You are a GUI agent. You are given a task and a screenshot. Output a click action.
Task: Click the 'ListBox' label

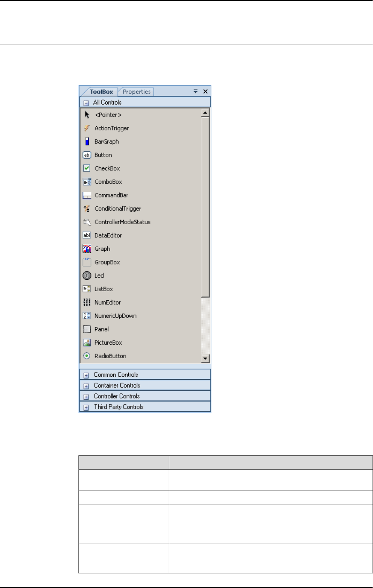pos(104,289)
